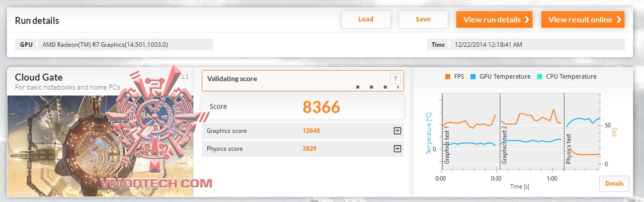Expand the Graphics score dropdown arrow
The height and width of the screenshot is (202, 644).
pyautogui.click(x=397, y=131)
